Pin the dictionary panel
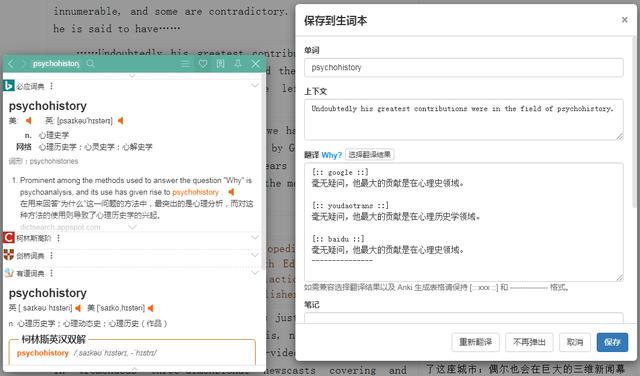 [238, 64]
